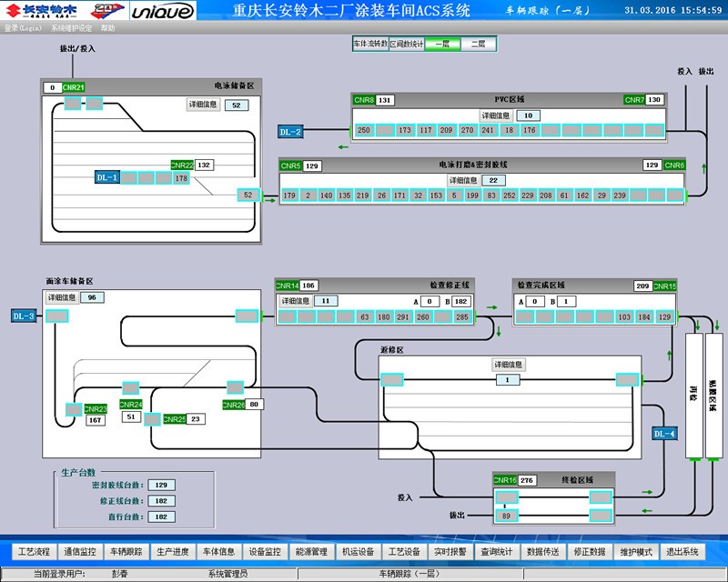Open the 系统维护设定 menu
Viewport: 728px width, 582px height.
pyautogui.click(x=73, y=28)
